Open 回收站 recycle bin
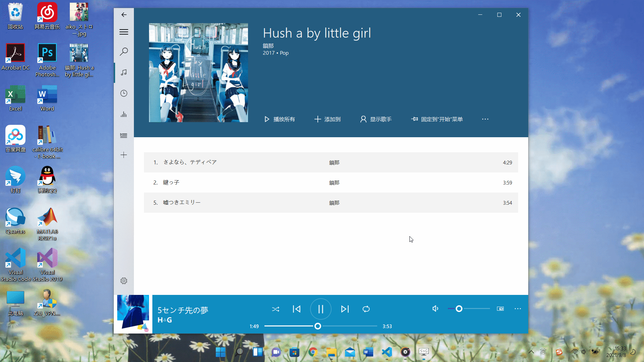This screenshot has height=362, width=644. 15,16
